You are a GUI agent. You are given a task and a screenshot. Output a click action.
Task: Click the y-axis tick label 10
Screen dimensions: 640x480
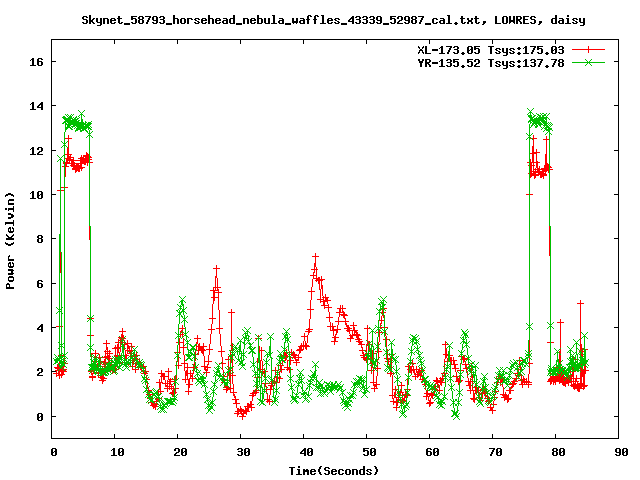(36, 195)
